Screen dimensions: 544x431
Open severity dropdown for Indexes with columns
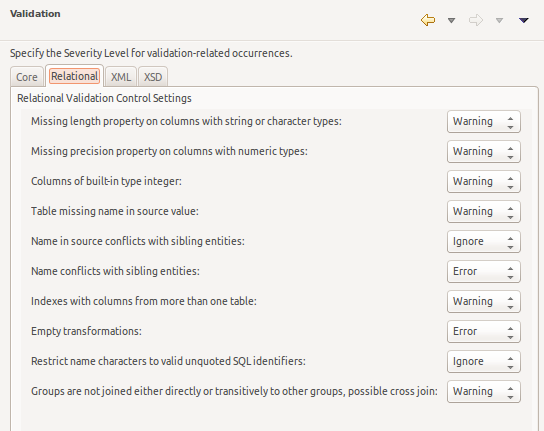(x=484, y=301)
